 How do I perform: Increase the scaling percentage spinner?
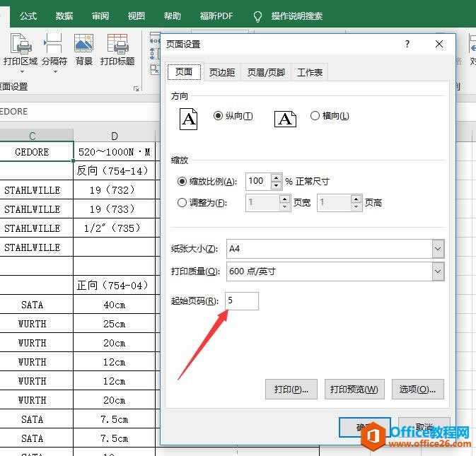coord(276,177)
